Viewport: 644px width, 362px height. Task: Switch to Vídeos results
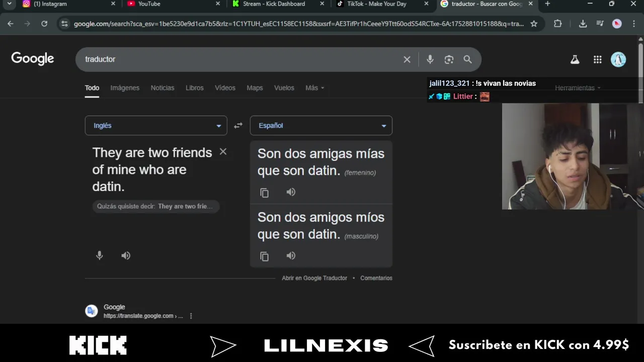click(x=225, y=88)
